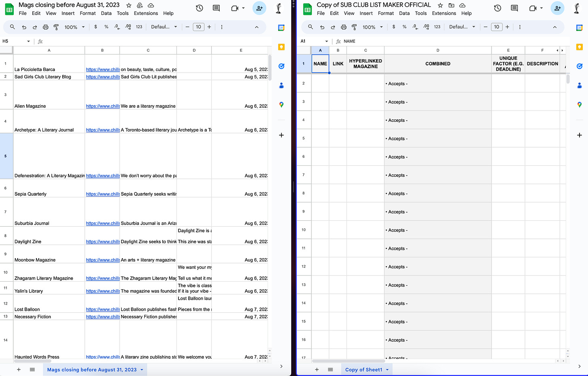588x376 pixels.
Task: Open font dropdown in the SUB CLUB toolbar
Action: (x=462, y=27)
